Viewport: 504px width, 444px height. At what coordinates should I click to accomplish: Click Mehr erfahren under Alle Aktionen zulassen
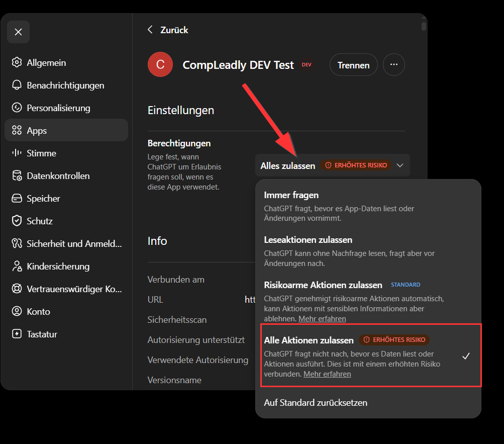click(x=327, y=374)
